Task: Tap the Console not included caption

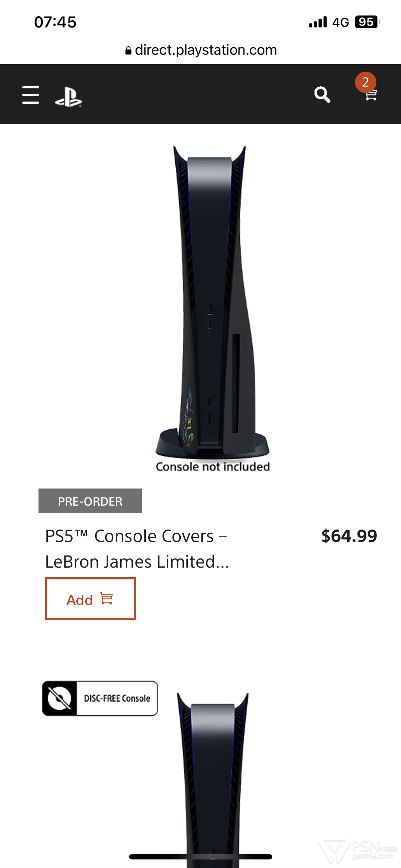Action: tap(213, 466)
